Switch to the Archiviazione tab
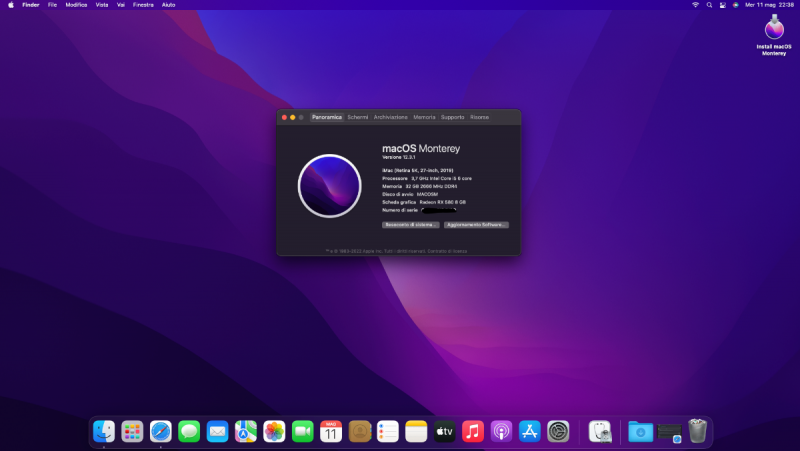The image size is (800, 451). point(391,117)
